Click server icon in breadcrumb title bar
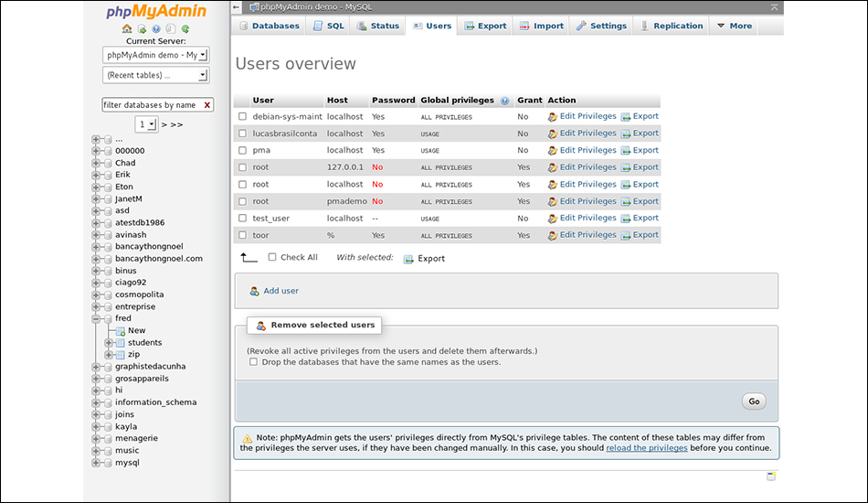Image resolution: width=868 pixels, height=503 pixels. [x=254, y=7]
